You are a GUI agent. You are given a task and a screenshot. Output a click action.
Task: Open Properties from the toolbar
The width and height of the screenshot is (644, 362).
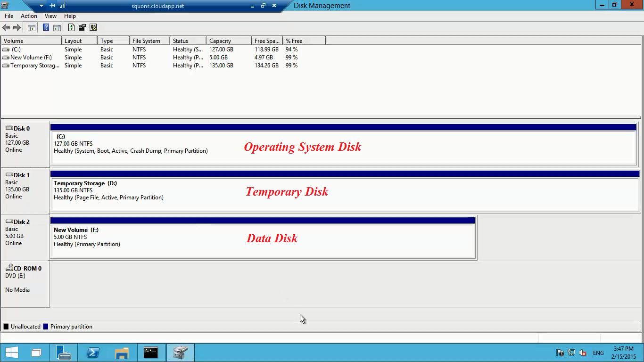(82, 27)
